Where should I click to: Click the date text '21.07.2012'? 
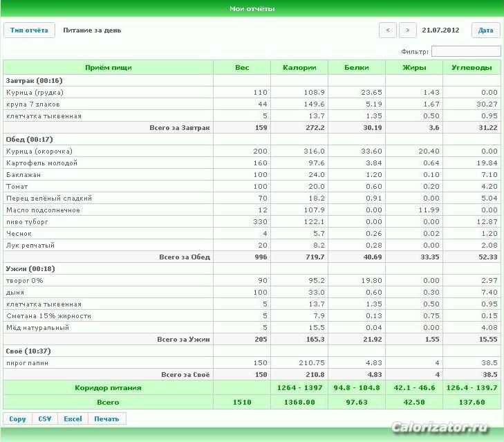tap(440, 30)
